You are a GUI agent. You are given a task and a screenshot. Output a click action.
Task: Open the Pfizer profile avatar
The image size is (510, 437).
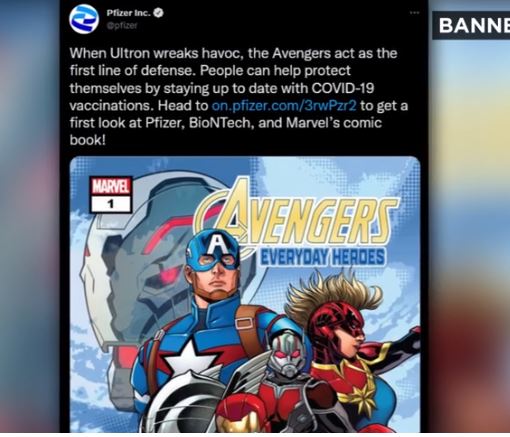coord(84,19)
